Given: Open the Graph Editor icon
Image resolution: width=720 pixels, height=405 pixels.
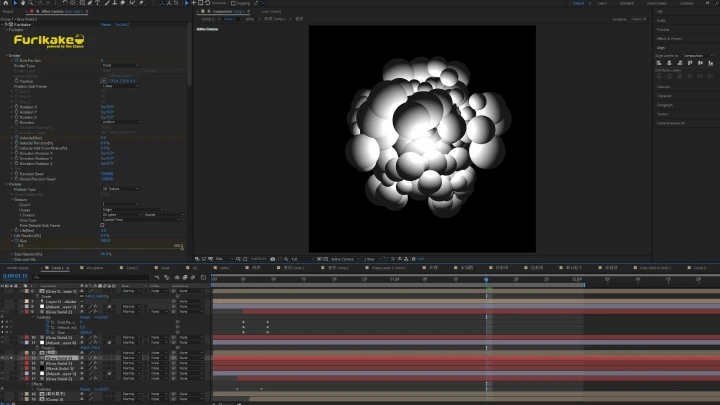Looking at the screenshot, I should (x=203, y=277).
